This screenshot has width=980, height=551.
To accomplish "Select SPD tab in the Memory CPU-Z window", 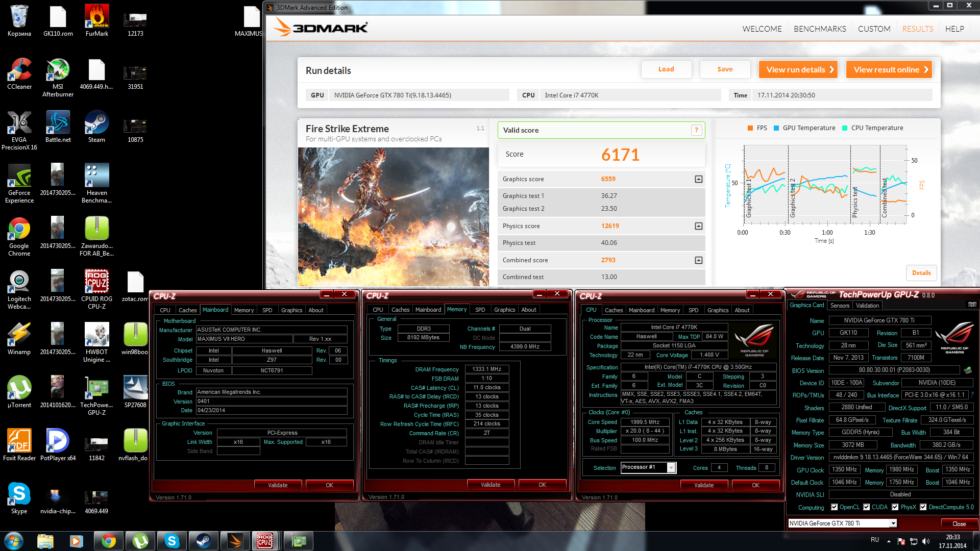I will pos(480,310).
